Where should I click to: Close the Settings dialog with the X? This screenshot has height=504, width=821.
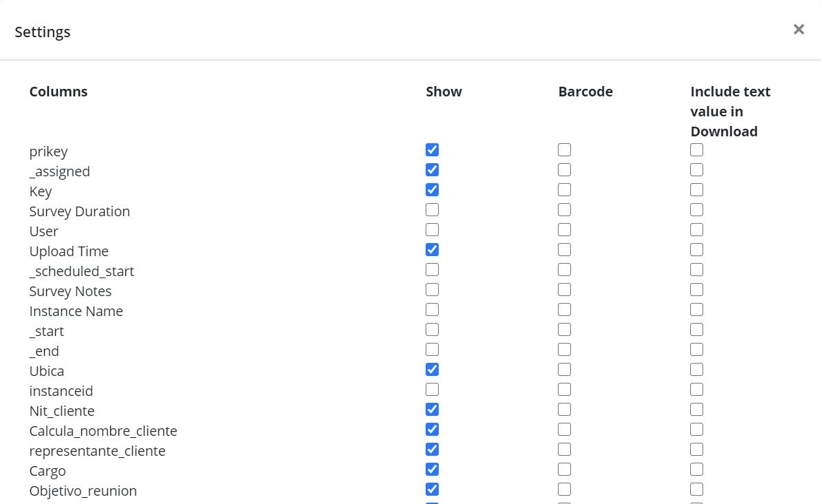(x=798, y=29)
